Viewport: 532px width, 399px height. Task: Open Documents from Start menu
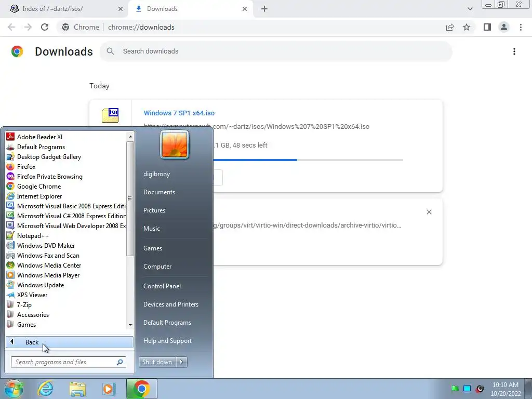pos(159,192)
